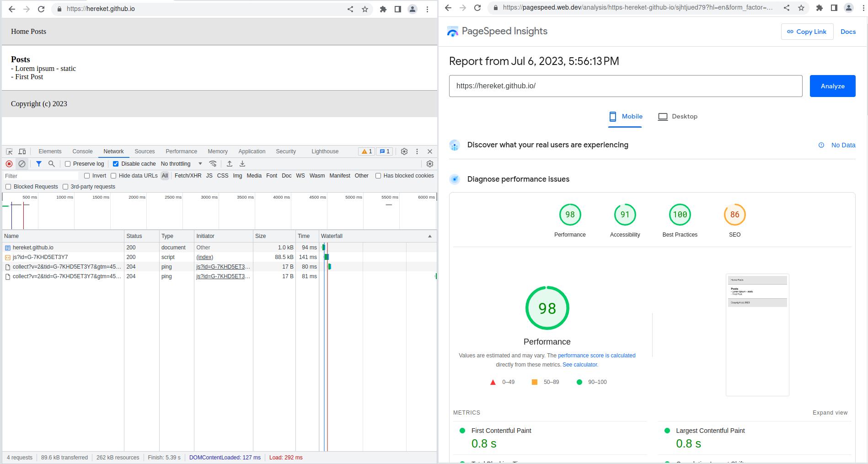The height and width of the screenshot is (464, 868).
Task: Check the 3rd-party requests checkbox
Action: [65, 187]
